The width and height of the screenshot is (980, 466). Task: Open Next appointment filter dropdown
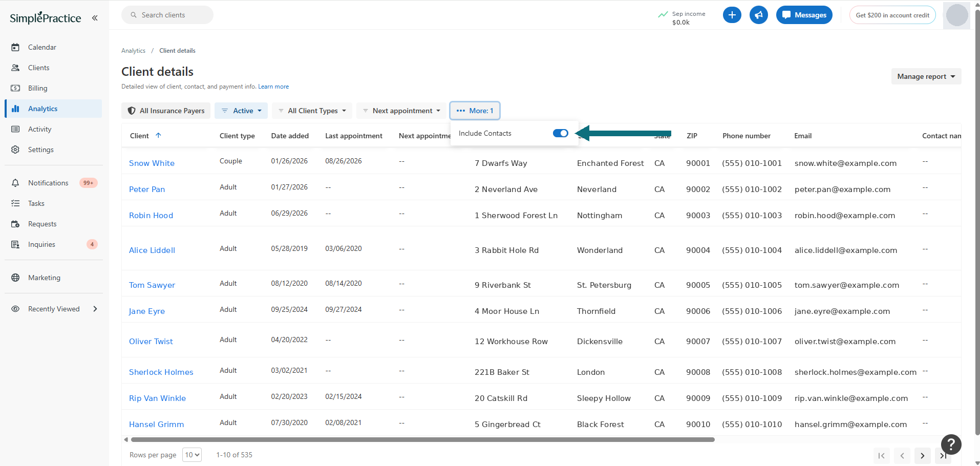tap(401, 111)
